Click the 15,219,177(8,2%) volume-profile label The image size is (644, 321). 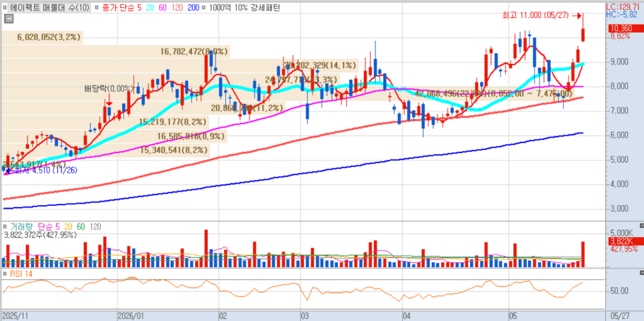coord(173,121)
